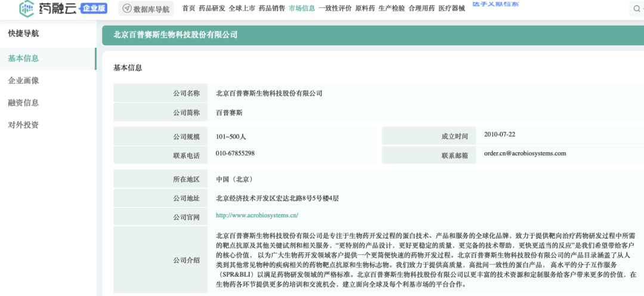Click company size value 101~500人
The height and width of the screenshot is (296, 644).
coord(231,137)
